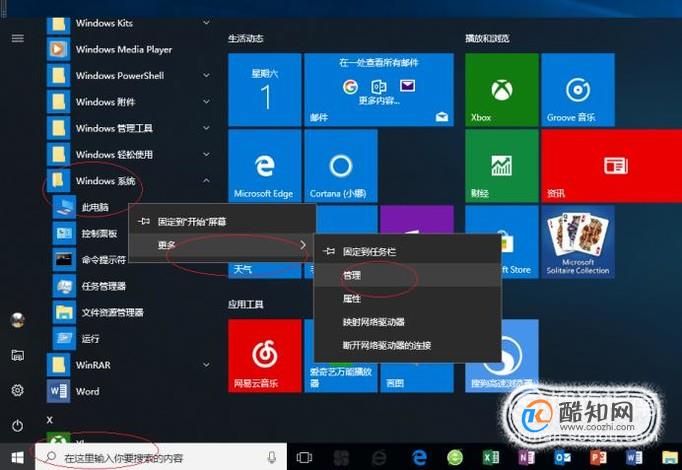Open the Cortana (小娜) tile
Viewport: 682px width, 470px height.
[341, 166]
